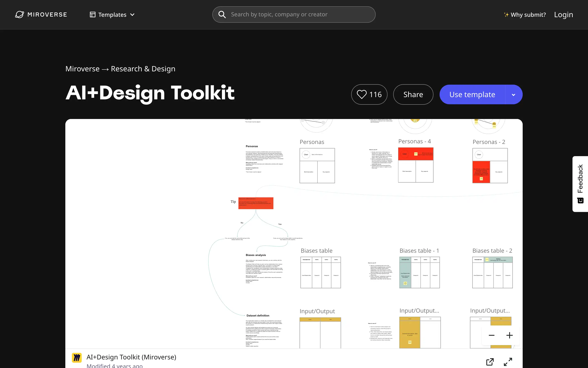
Task: Zoom out the board with minus
Action: (492, 335)
